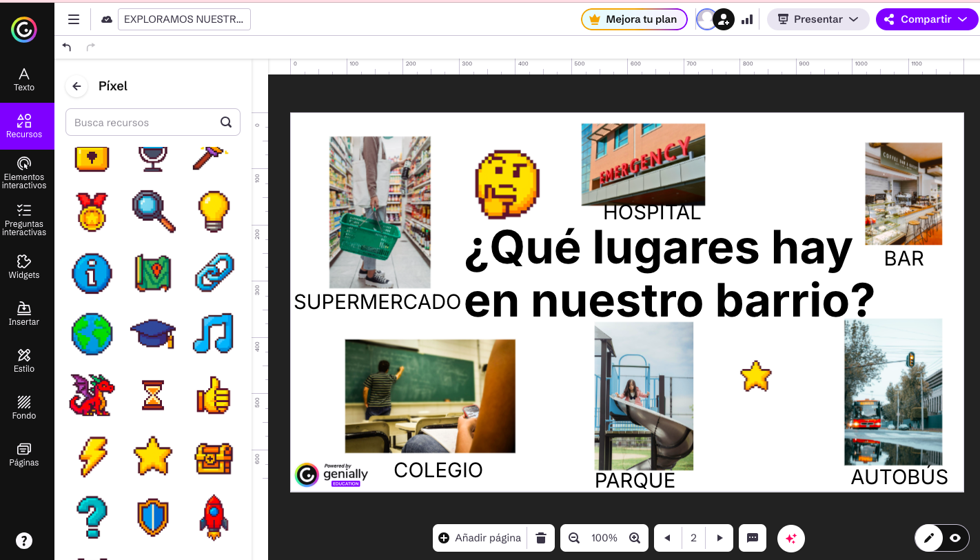
Task: Switch to preview mode with the eye toggle
Action: click(x=956, y=538)
